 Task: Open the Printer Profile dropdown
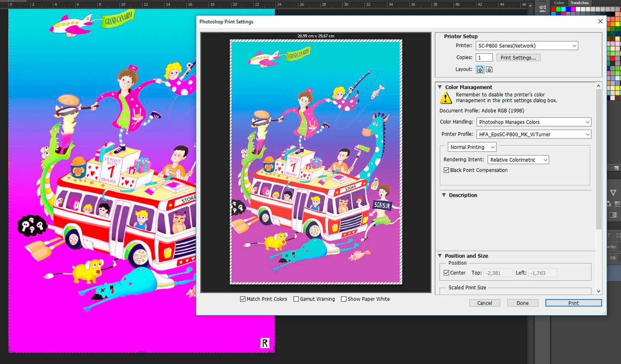(534, 134)
